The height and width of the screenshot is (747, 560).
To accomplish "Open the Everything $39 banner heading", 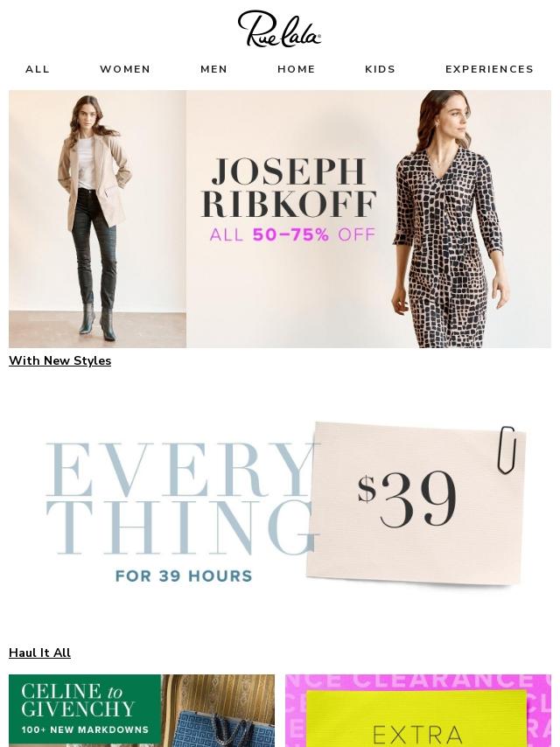I will [183, 499].
